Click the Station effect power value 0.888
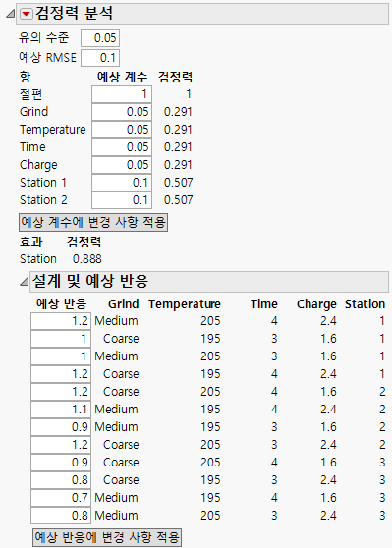 (87, 259)
